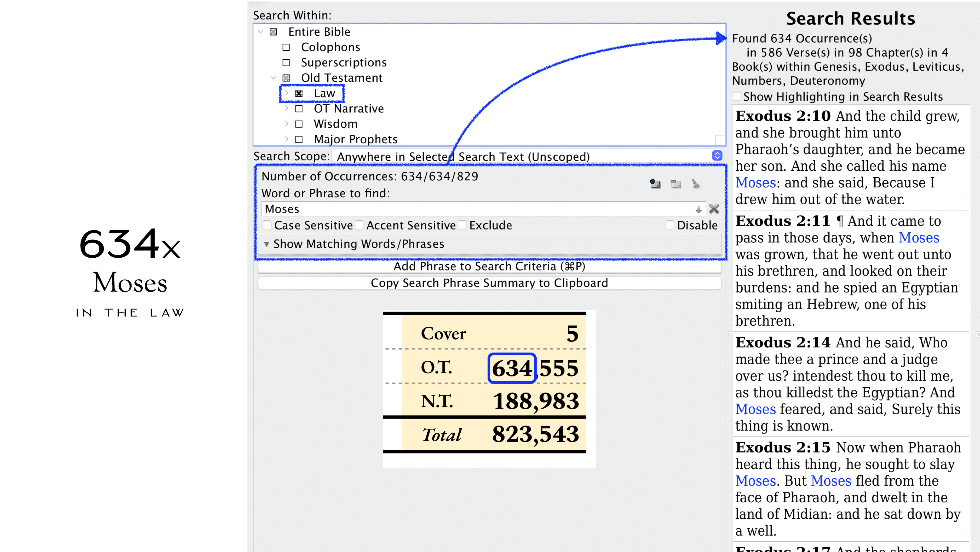Click the remove phrase folder icon

[676, 184]
